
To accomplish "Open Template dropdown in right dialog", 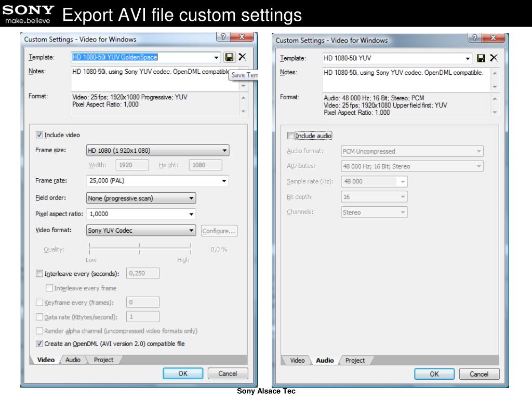I will pyautogui.click(x=468, y=58).
